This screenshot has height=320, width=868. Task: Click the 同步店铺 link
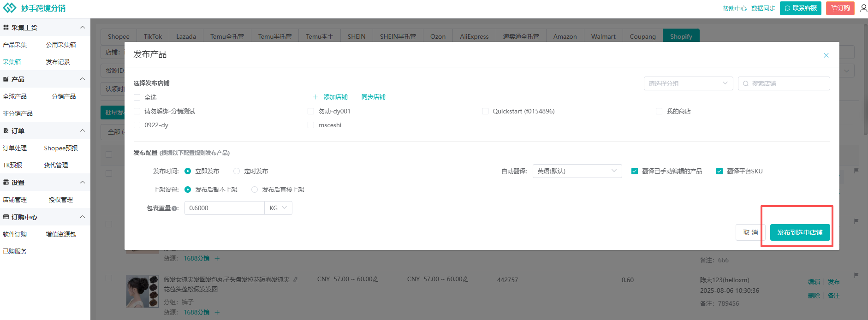373,97
